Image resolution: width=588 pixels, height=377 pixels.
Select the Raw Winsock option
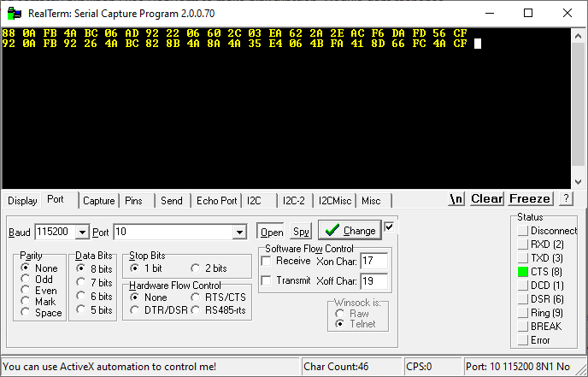point(352,313)
